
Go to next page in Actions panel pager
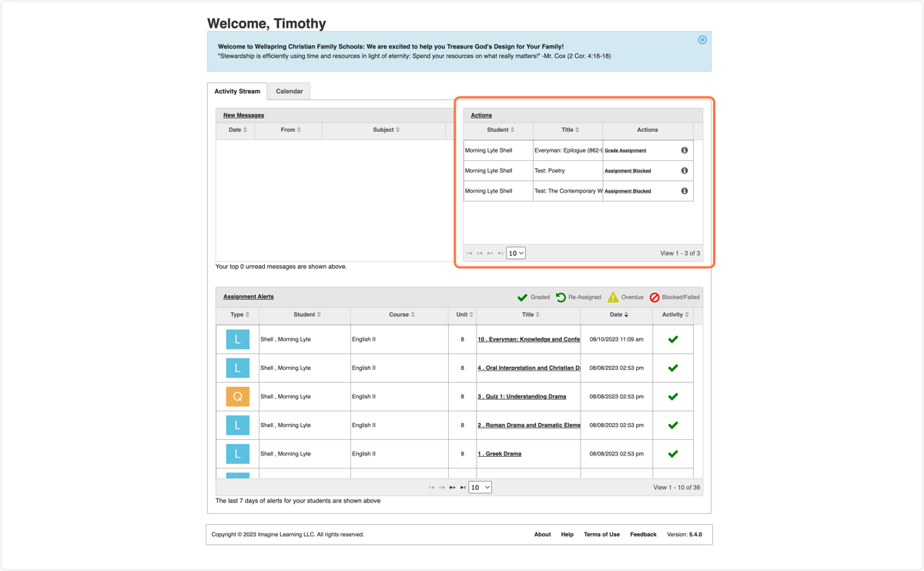click(490, 254)
